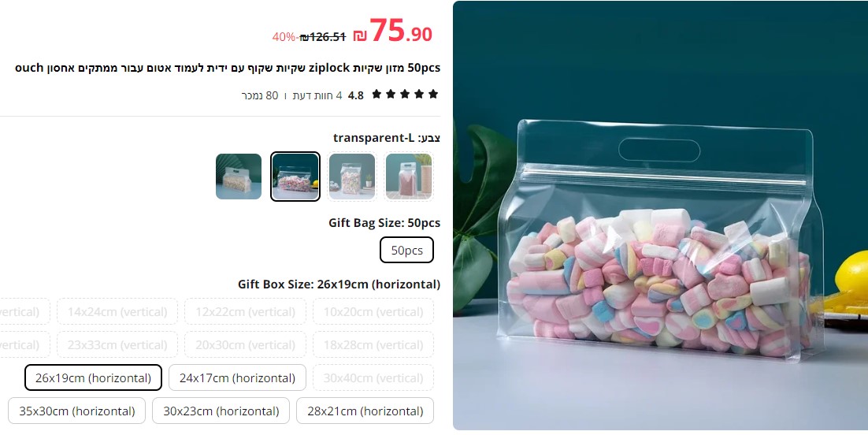Screen dimensions: 868x435
Task: Click the five-star rating icons
Action: [x=405, y=95]
